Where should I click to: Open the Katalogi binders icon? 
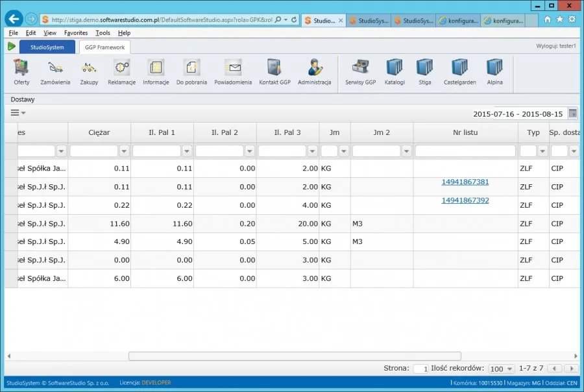point(395,67)
